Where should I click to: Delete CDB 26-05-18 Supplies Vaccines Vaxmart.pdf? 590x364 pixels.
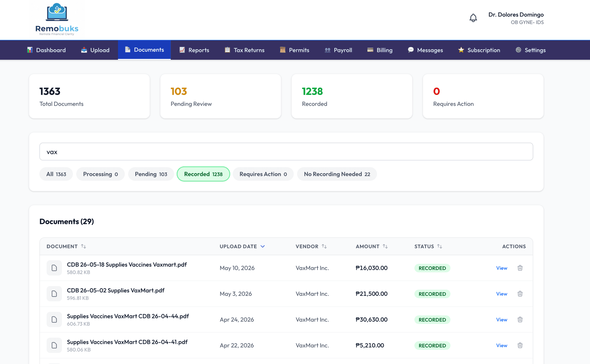(520, 268)
